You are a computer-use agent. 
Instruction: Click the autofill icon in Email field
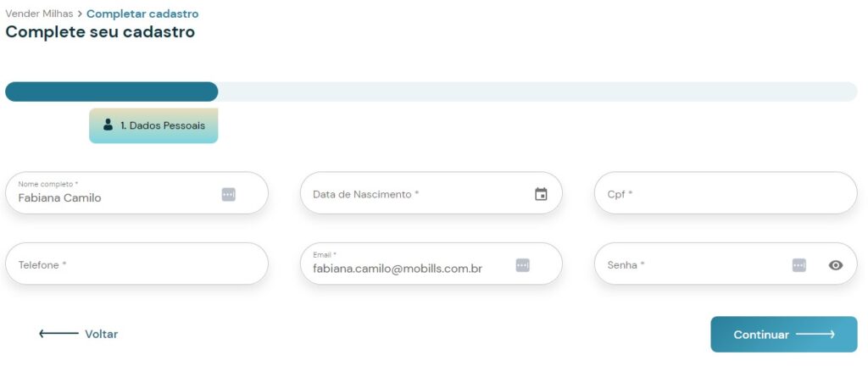pos(522,265)
